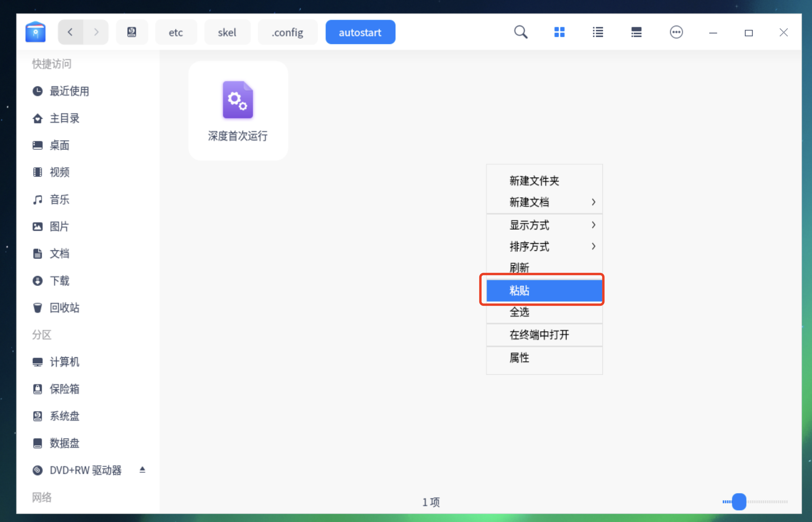Open 保险箱 vault in sidebar

(x=88, y=389)
